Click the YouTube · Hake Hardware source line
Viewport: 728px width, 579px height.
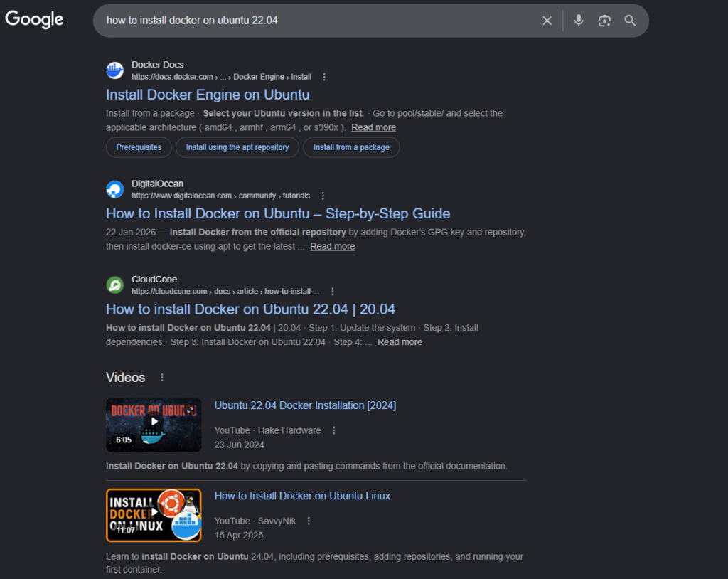[267, 431]
